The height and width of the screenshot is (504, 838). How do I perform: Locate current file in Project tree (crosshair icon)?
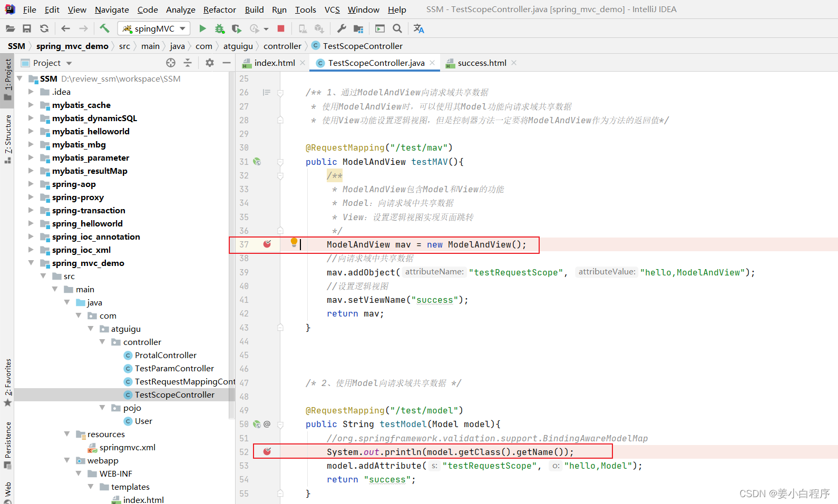(171, 63)
